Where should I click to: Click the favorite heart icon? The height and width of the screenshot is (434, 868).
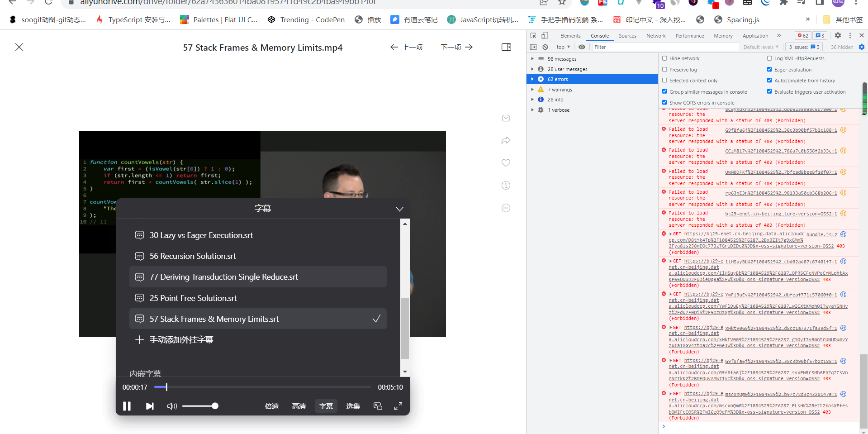(506, 163)
